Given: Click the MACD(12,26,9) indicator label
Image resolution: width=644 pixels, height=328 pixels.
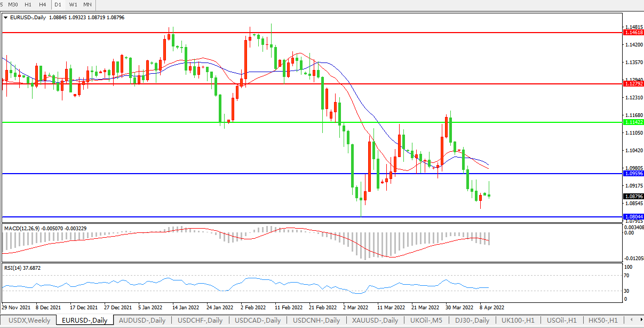Looking at the screenshot, I should coord(22,228).
